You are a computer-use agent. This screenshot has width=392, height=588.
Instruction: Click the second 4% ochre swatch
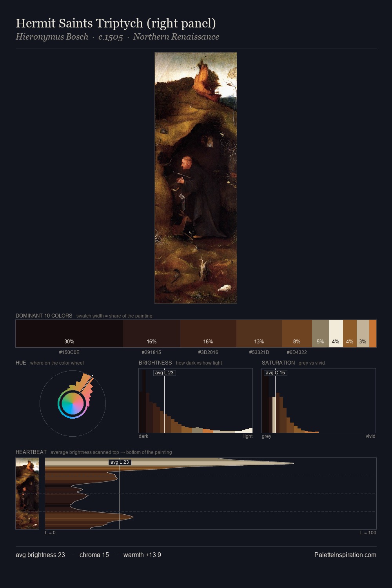(x=350, y=334)
